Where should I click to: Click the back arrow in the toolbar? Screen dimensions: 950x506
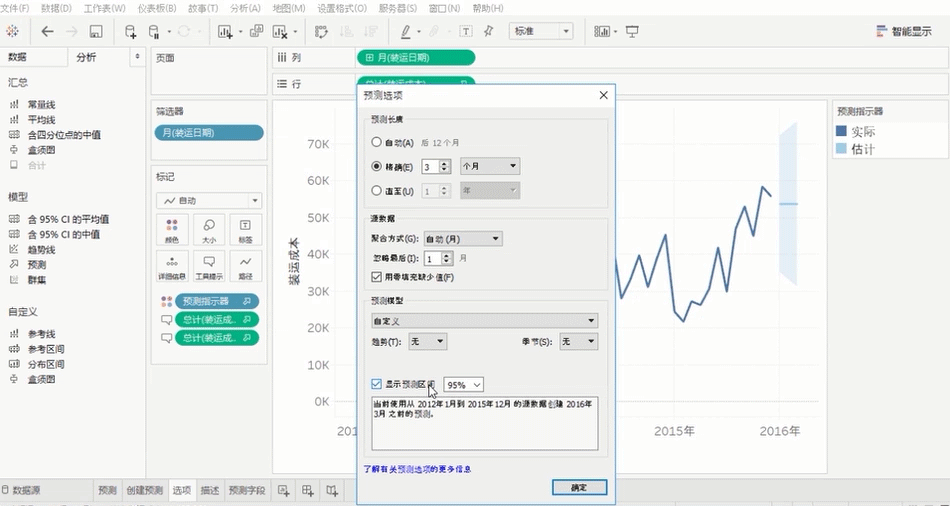pos(47,31)
